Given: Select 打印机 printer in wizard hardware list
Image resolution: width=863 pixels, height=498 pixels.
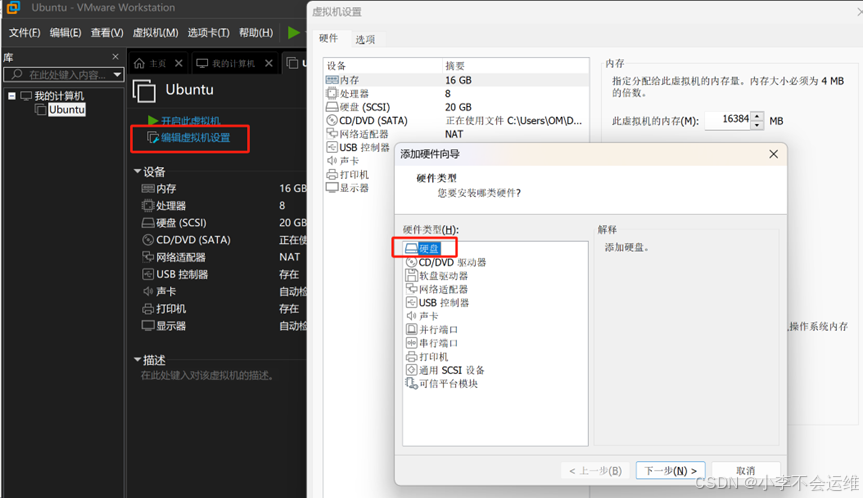Looking at the screenshot, I should 427,357.
